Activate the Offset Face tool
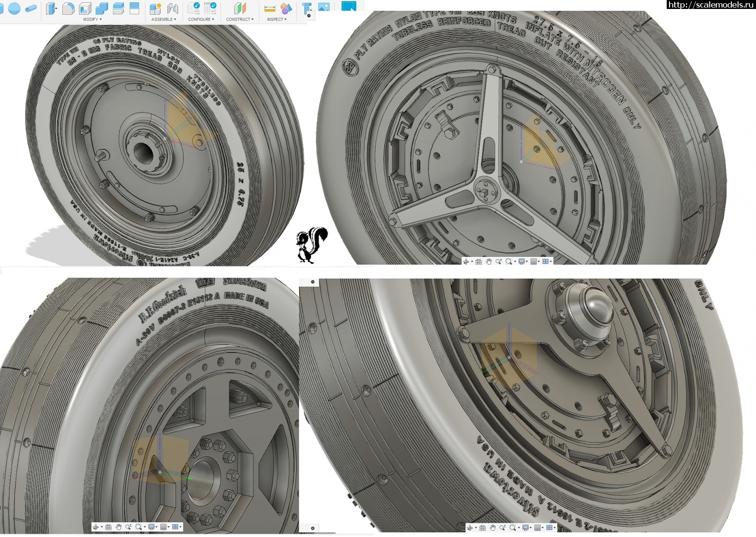 (x=118, y=8)
